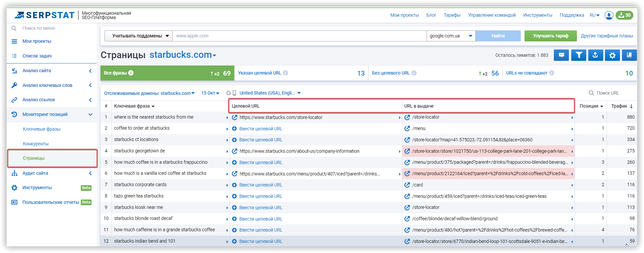
Task: Open the 15 Окт date dropdown
Action: 210,93
